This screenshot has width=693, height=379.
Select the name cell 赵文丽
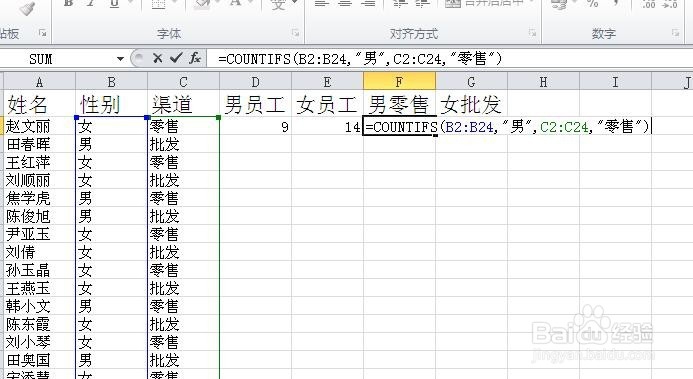[39, 127]
